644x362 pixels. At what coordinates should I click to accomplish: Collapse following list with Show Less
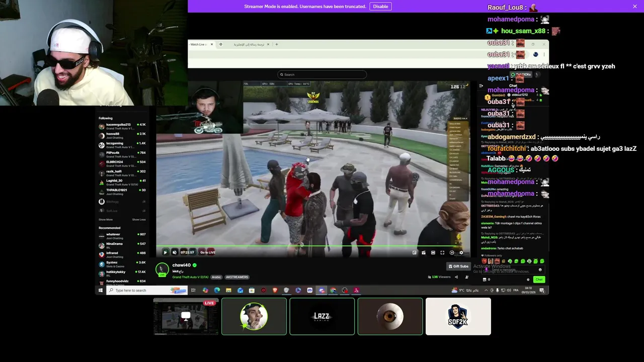(139, 220)
